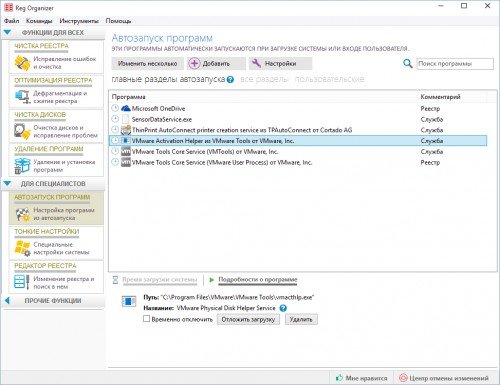
Task: Collapse ДЛЯ СПЕЦИАЛИСТОВ section
Action: click(x=7, y=184)
